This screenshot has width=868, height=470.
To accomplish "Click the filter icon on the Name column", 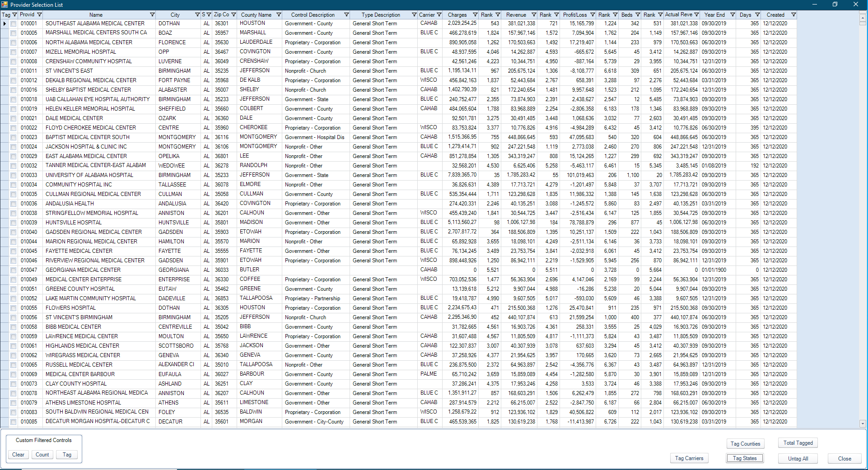I will (x=152, y=14).
